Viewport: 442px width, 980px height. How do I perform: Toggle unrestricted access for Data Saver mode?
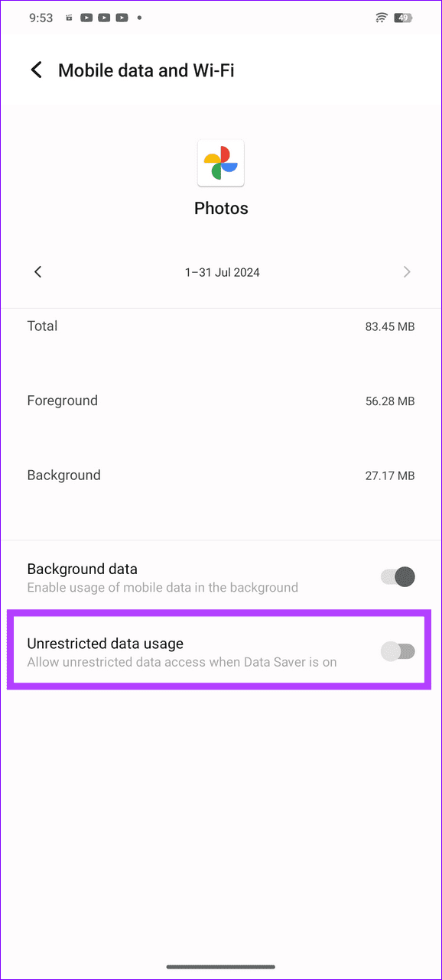click(398, 651)
